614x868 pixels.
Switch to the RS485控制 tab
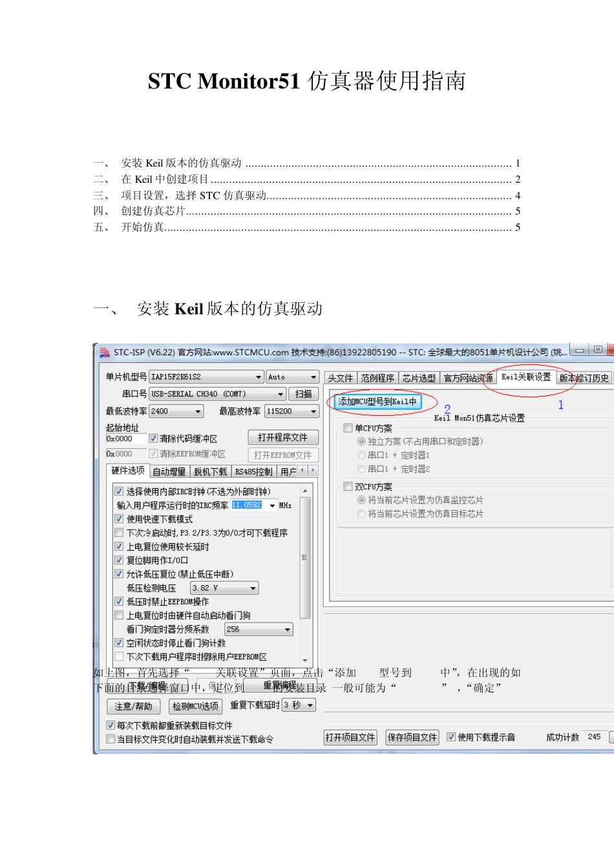[253, 472]
